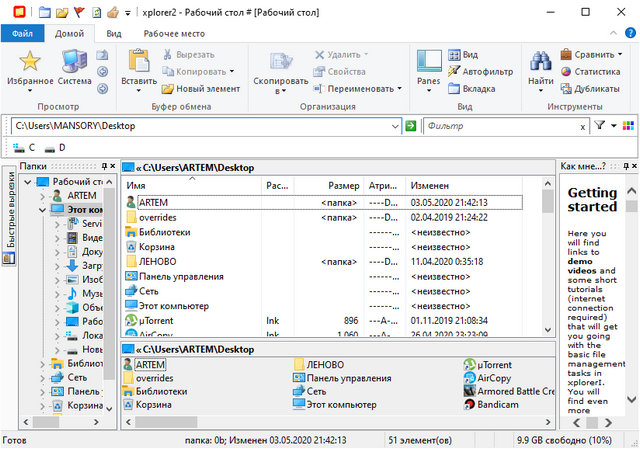Viewport: 640px width, 449px height.
Task: Open the Переименовать dropdown menu
Action: pos(359,88)
